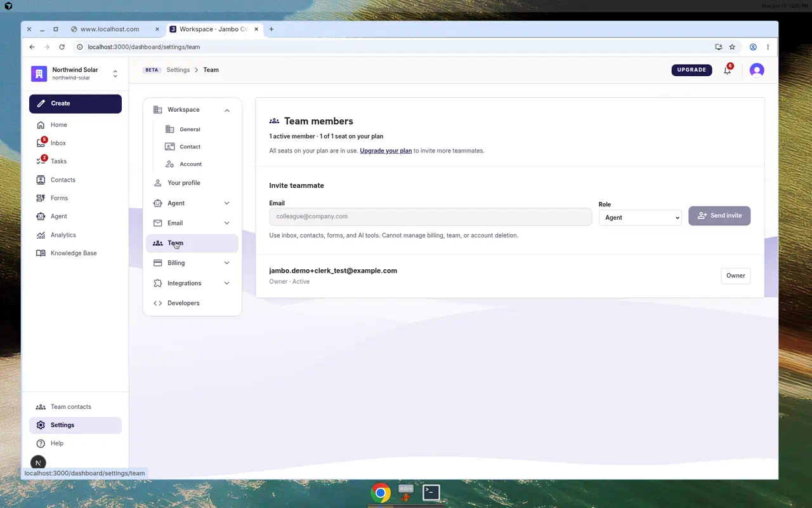Open the terminal icon in the dock
Image resolution: width=812 pixels, height=508 pixels.
[x=431, y=492]
